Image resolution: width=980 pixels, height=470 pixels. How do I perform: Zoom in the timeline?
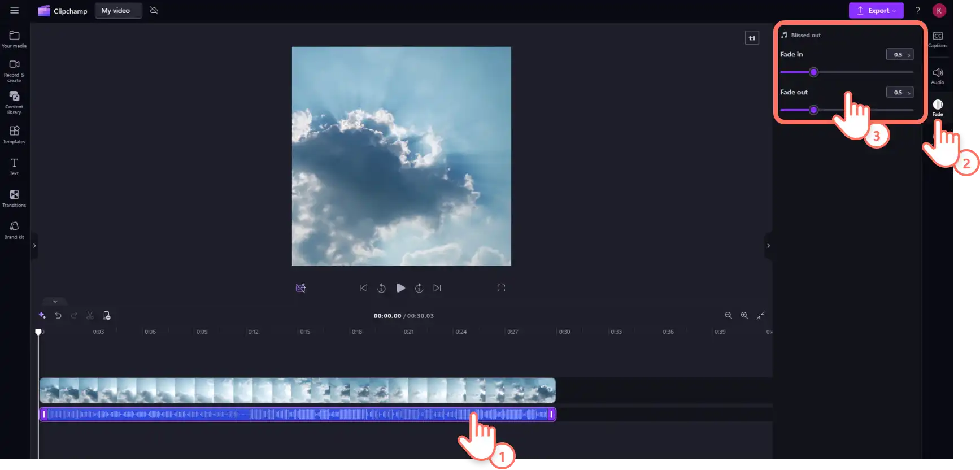tap(744, 315)
